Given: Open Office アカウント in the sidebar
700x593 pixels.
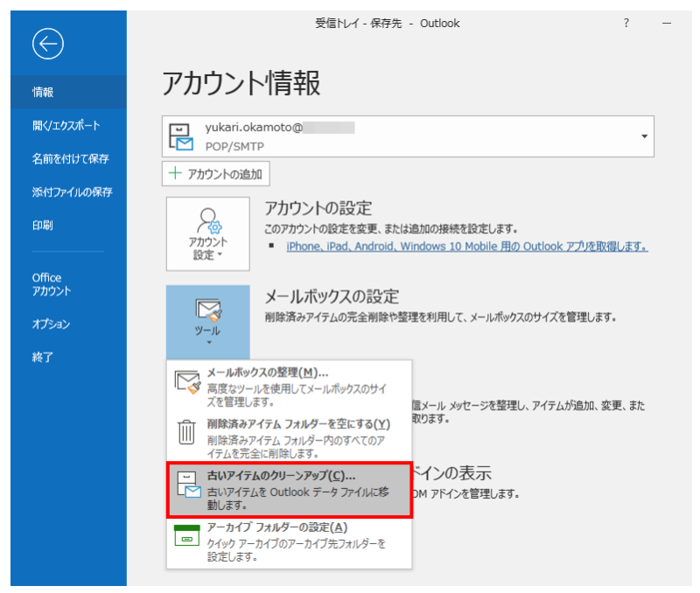Looking at the screenshot, I should (68, 284).
